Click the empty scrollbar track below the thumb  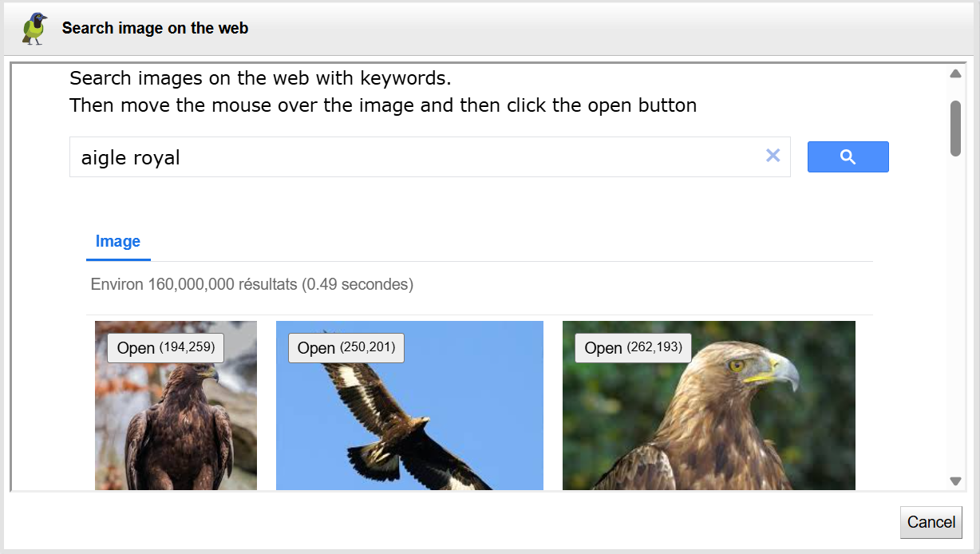point(955,319)
